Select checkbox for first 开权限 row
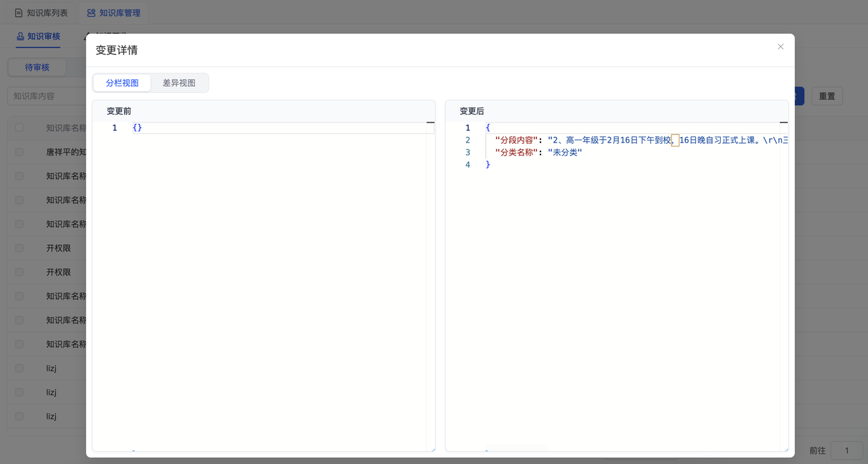Image resolution: width=868 pixels, height=464 pixels. 19,248
